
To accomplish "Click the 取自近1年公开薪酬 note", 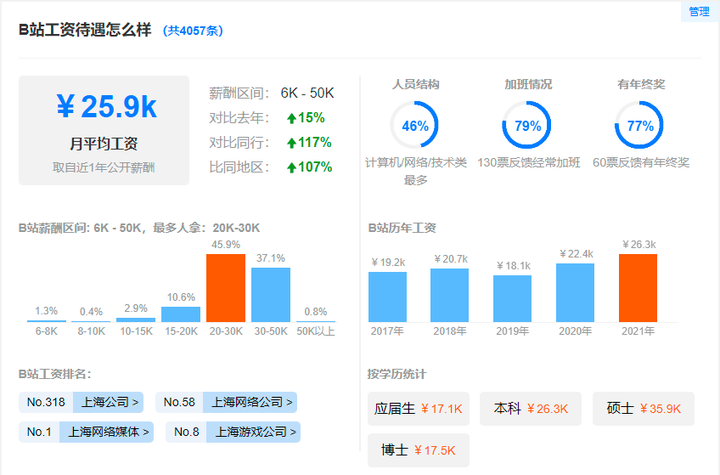I will (104, 167).
